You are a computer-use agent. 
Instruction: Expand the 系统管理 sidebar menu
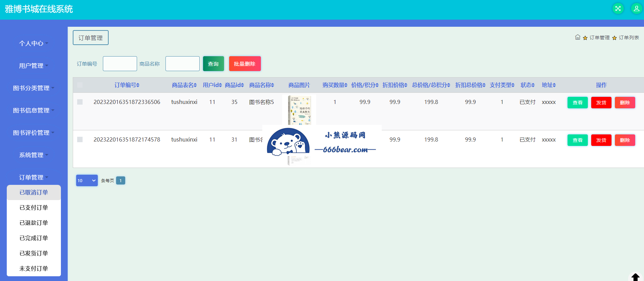(x=34, y=155)
